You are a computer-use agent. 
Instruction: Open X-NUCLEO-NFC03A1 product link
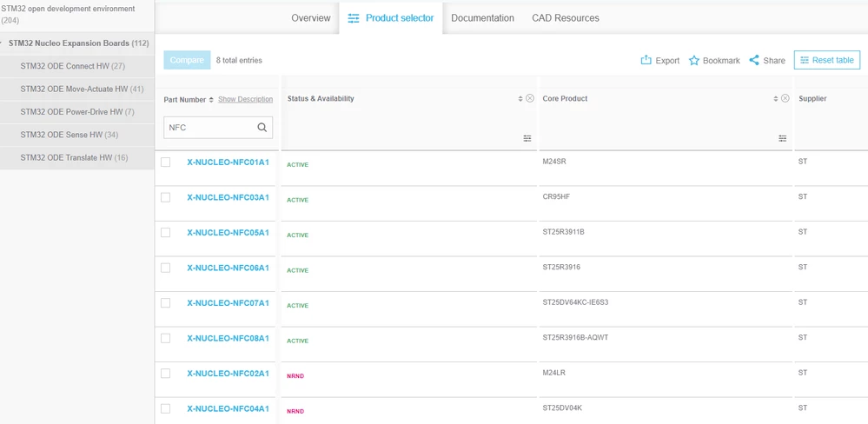click(x=228, y=197)
